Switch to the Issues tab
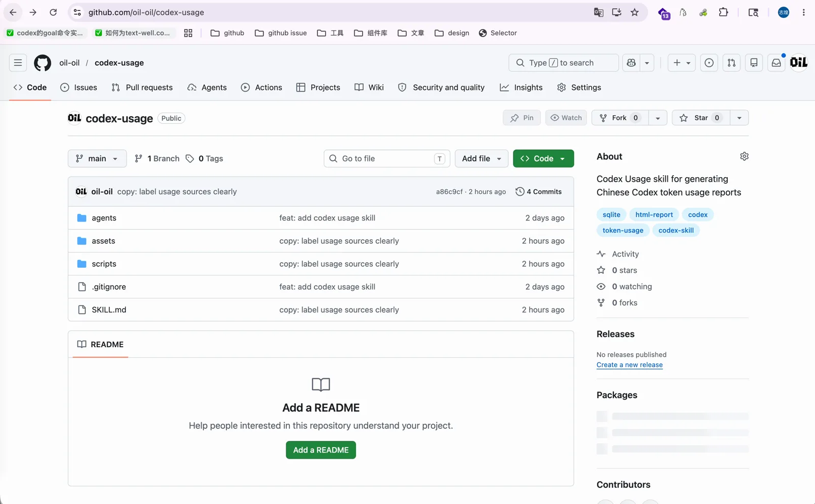Viewport: 815px width, 504px height. point(78,88)
